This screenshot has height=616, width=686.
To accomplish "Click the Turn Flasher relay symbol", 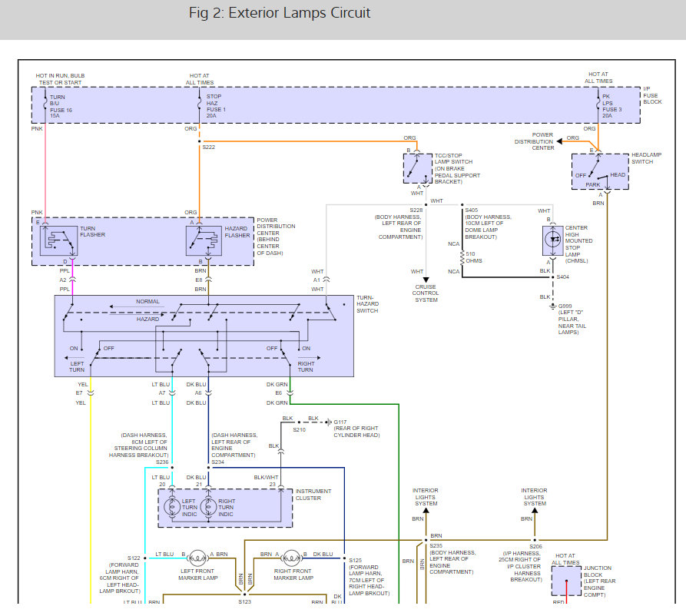I will pyautogui.click(x=58, y=240).
